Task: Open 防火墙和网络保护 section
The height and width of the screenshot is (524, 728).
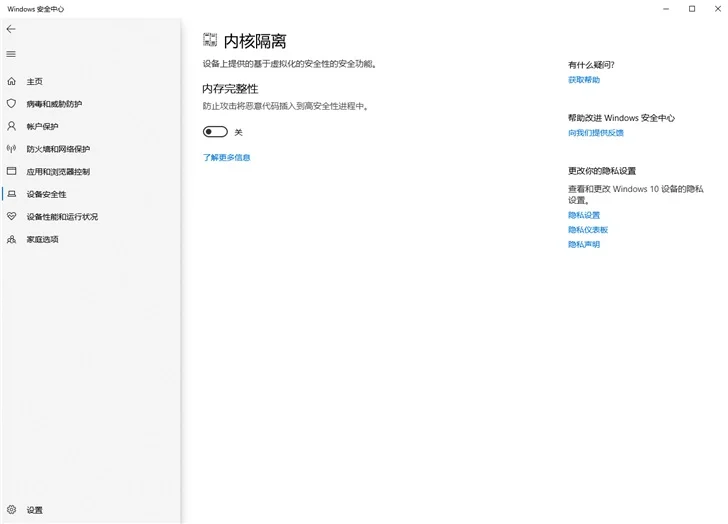Action: [58, 149]
